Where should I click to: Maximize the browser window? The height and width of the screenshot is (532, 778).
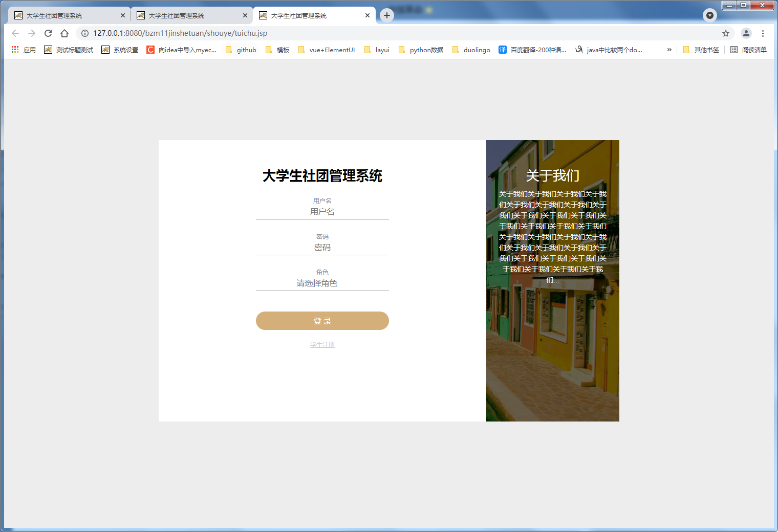click(x=743, y=5)
